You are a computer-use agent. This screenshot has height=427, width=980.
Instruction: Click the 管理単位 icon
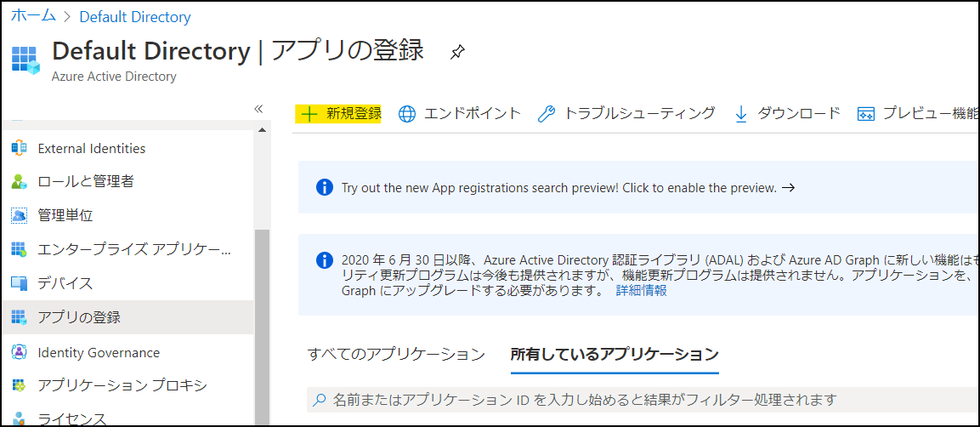tap(20, 216)
